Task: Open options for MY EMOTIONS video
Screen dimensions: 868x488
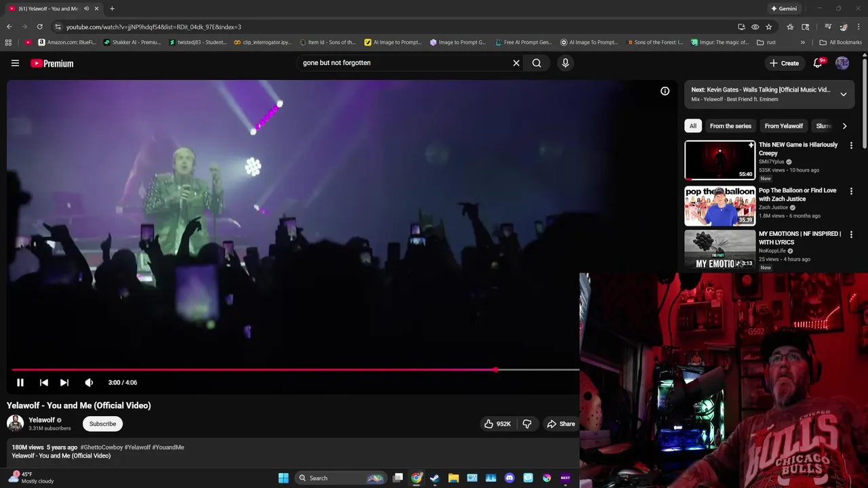Action: 851,235
